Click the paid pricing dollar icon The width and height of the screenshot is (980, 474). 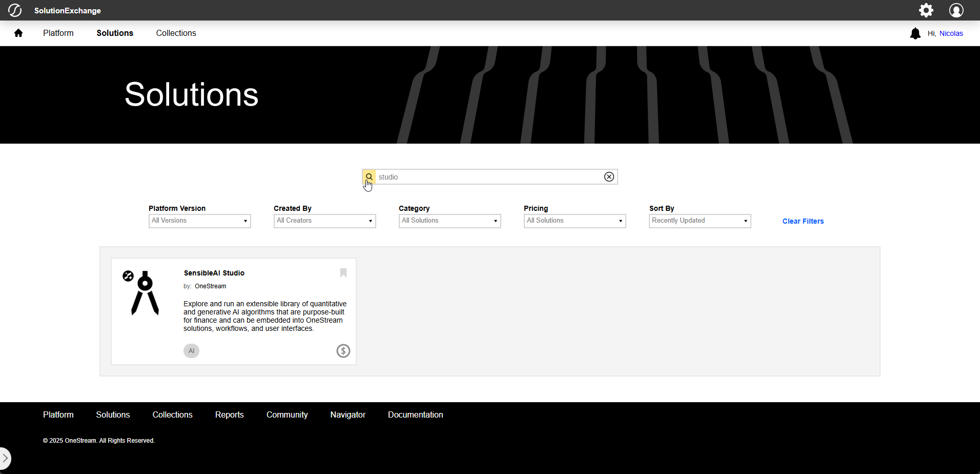point(343,351)
